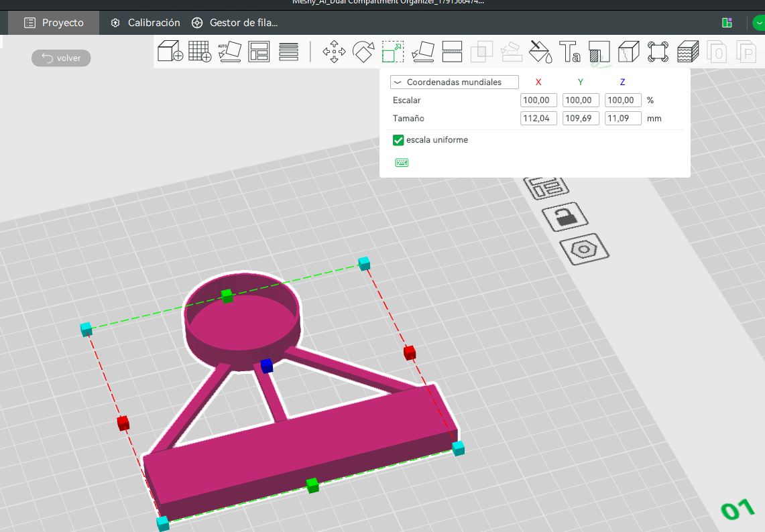Click the greyed-out '0' page icon
This screenshot has width=765, height=532.
[717, 52]
